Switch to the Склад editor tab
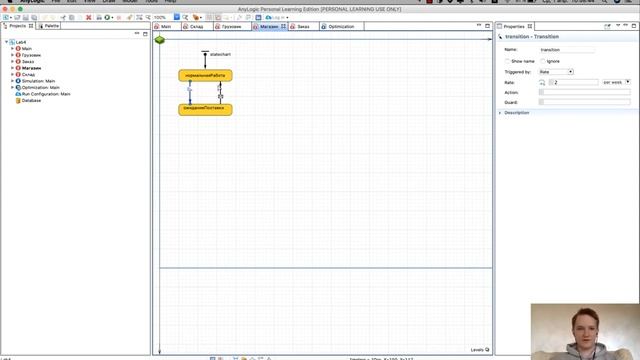 tap(197, 27)
